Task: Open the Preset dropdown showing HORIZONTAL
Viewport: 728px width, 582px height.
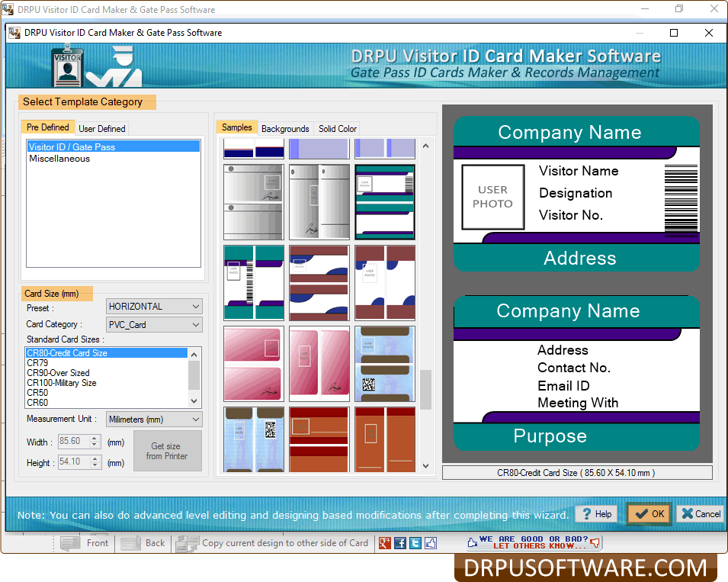Action: [x=197, y=306]
